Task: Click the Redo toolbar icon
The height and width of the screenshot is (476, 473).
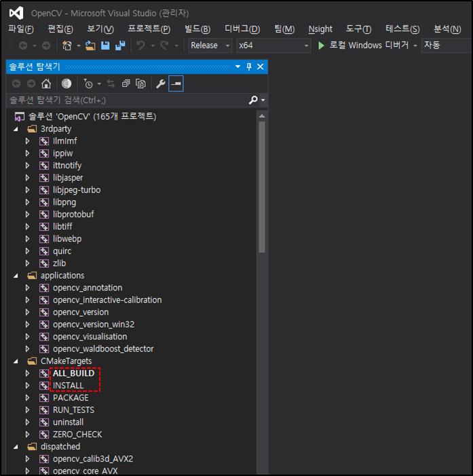Action: pos(164,45)
